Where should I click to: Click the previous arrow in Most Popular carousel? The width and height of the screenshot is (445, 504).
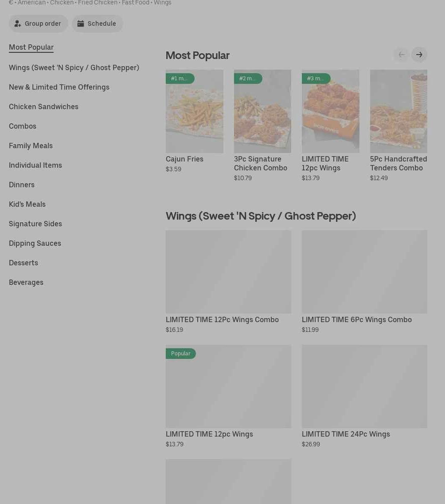pyautogui.click(x=401, y=55)
